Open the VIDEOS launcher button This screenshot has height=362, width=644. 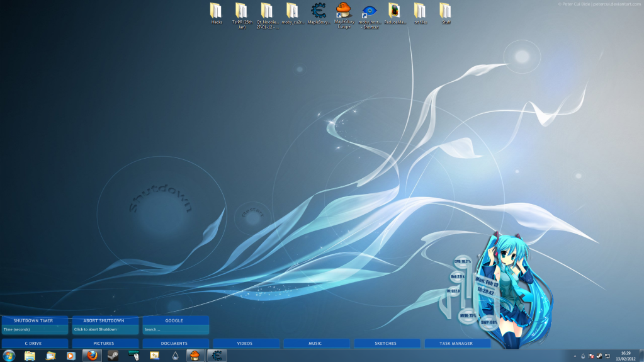(x=245, y=343)
